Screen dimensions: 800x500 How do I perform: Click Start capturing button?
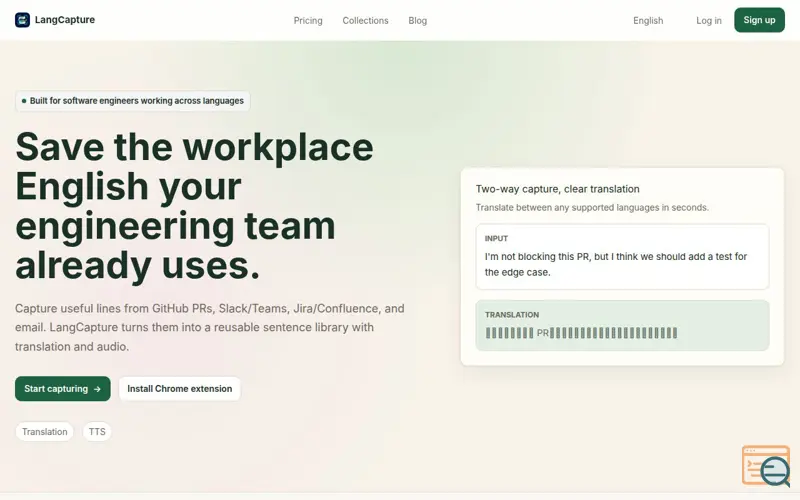(x=63, y=389)
